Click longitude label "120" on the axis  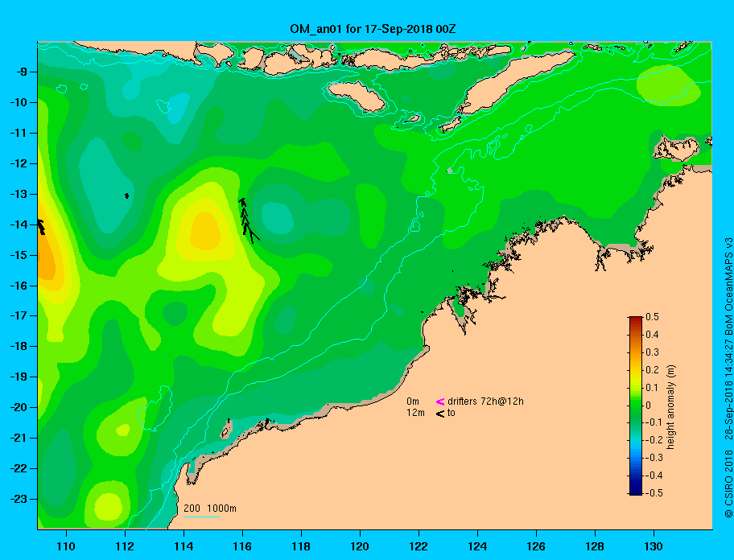[360, 546]
